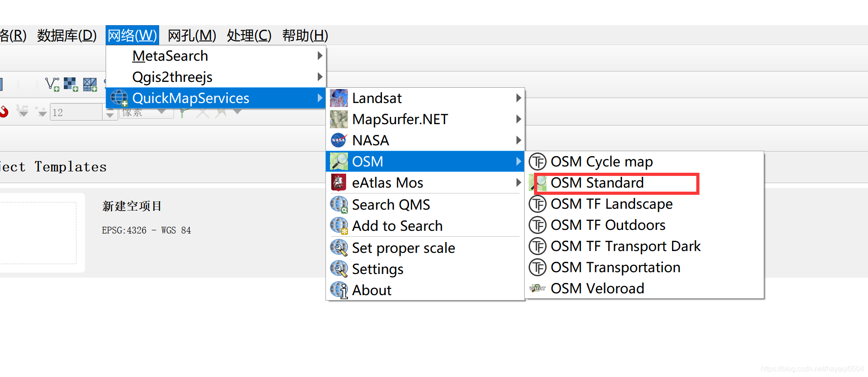Click the Landsat provider icon
868x377 pixels.
pyautogui.click(x=339, y=98)
